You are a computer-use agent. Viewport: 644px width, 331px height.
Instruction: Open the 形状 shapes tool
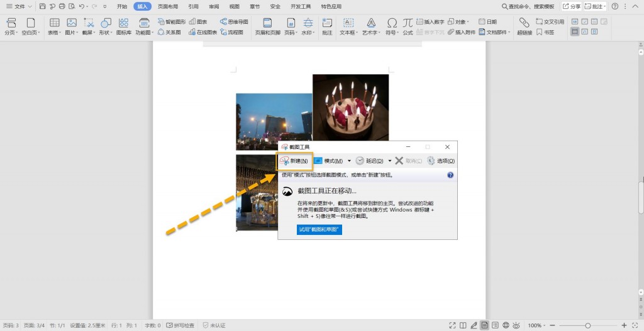(106, 26)
